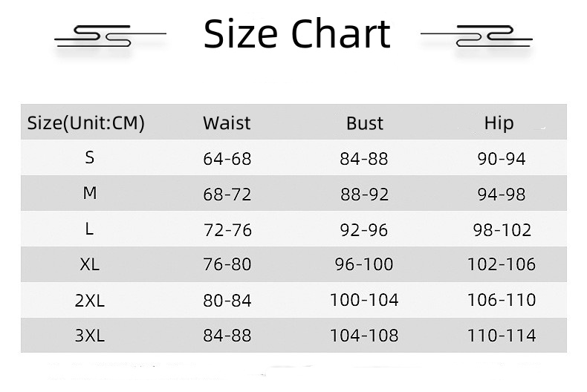Select the XL size row label
The height and width of the screenshot is (392, 587).
(x=90, y=264)
